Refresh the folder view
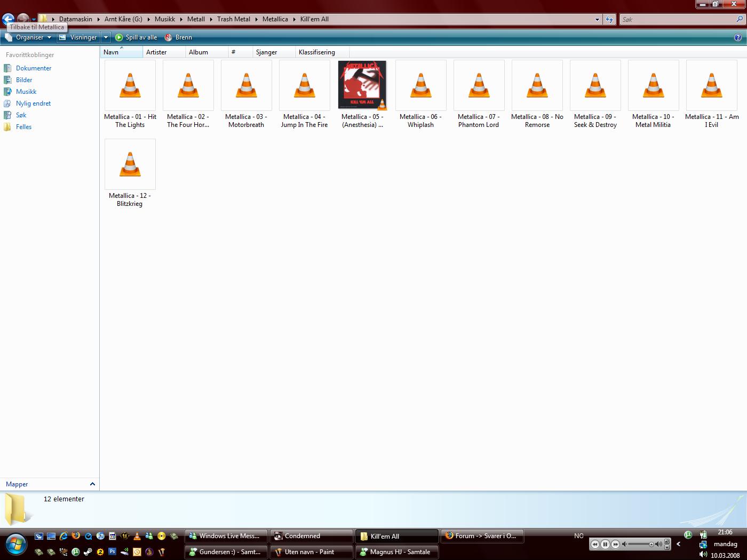This screenshot has width=747, height=560. [609, 19]
